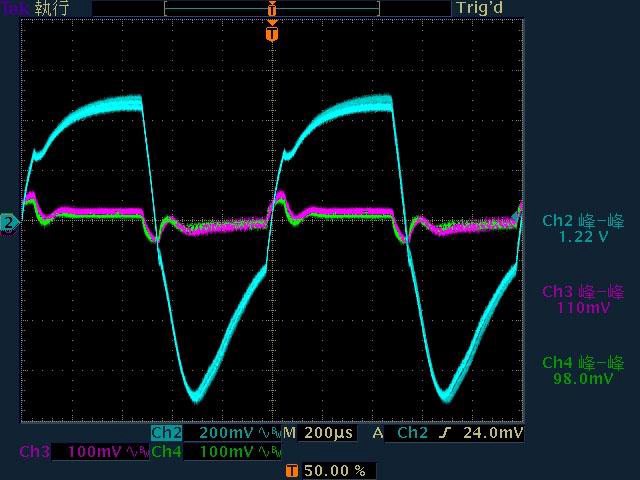Select the Ch3 channel label
The image size is (640, 480).
(x=36, y=452)
